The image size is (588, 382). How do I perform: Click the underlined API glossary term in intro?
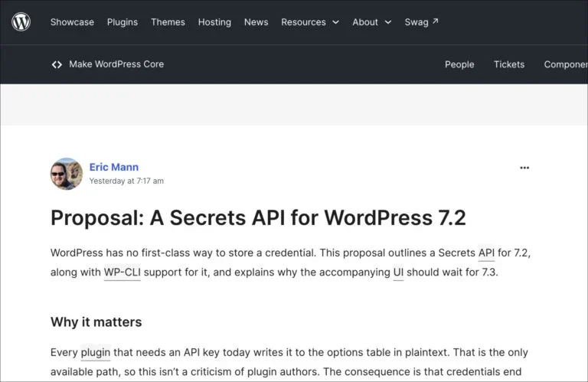coord(486,253)
